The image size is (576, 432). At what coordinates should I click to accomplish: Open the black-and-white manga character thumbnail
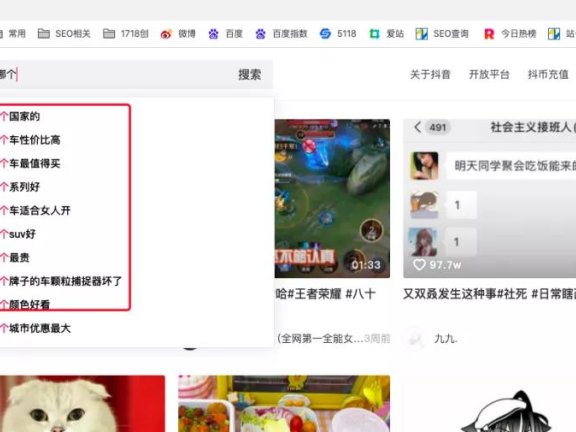click(507, 410)
